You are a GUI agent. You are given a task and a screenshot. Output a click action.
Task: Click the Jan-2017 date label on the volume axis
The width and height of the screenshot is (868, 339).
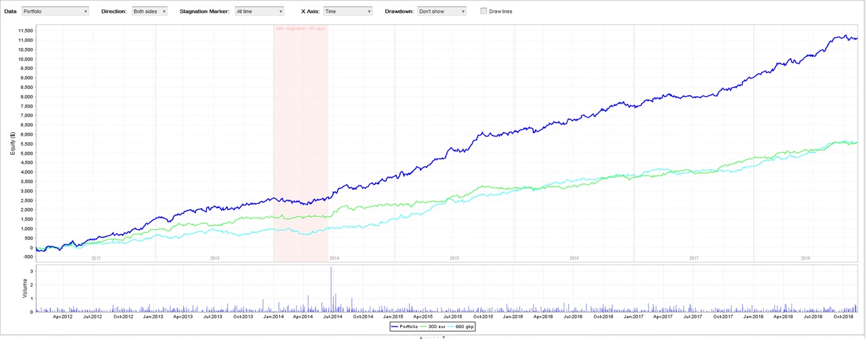tap(633, 316)
